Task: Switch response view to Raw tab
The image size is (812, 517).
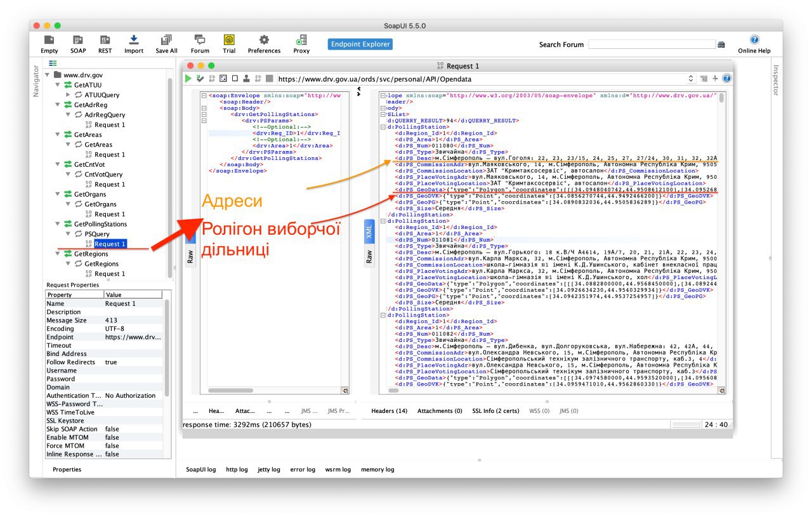Action: pos(369,256)
